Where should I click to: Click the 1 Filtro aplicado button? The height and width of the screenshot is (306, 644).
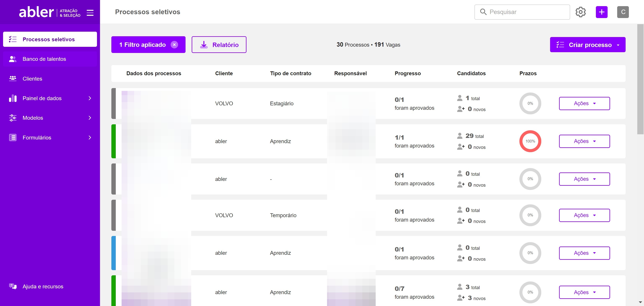click(x=142, y=45)
